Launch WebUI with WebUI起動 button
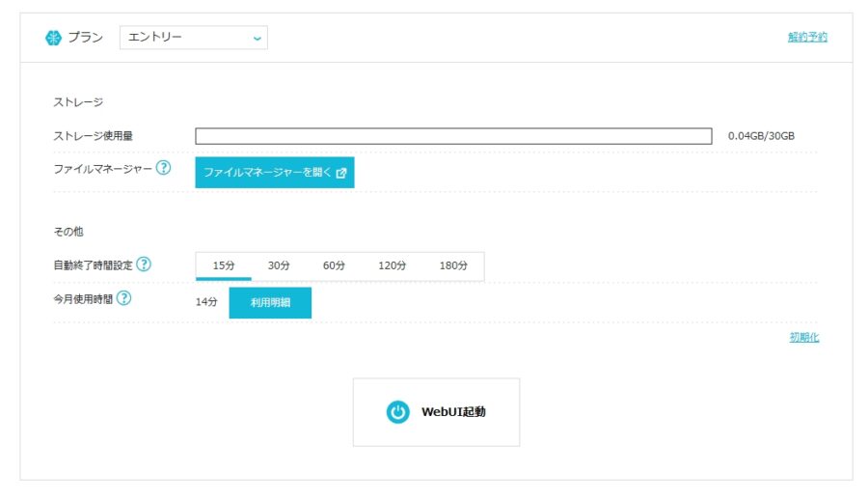The width and height of the screenshot is (868, 501). coord(436,412)
